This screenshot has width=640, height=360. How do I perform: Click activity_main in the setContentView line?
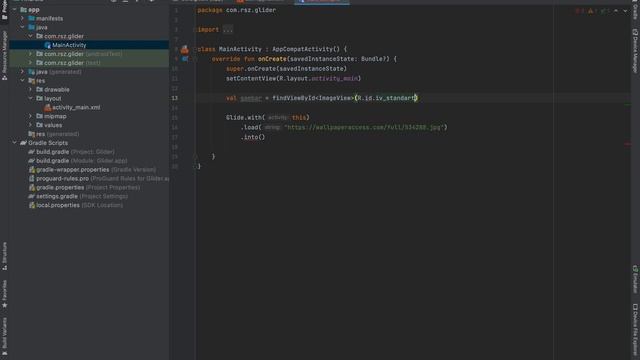(335, 79)
